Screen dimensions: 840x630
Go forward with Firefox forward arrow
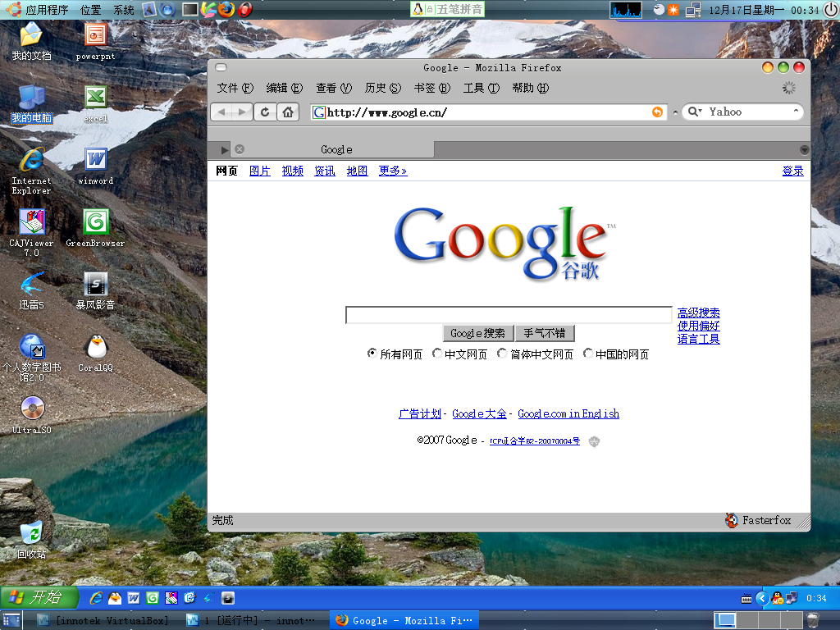point(242,112)
